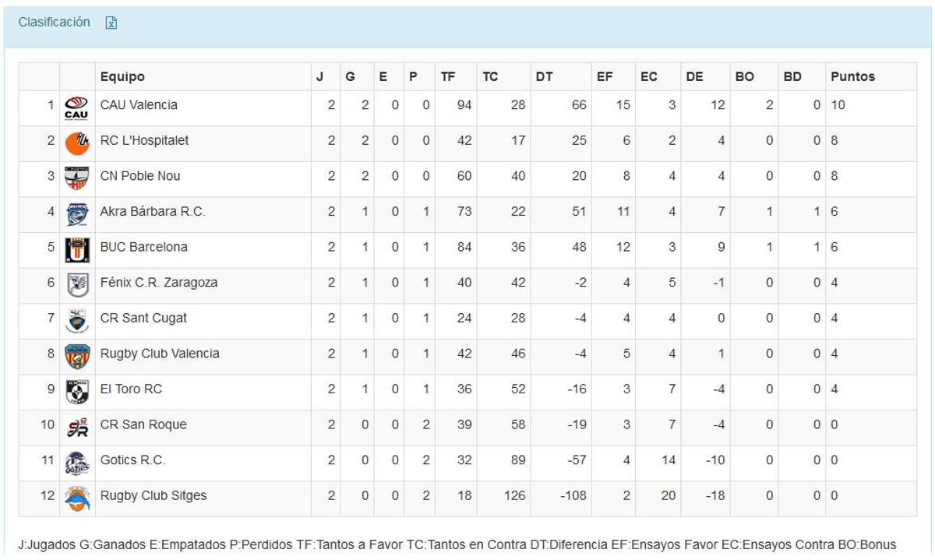Click the CR Sant Cugat badge
This screenshot has height=560, width=935.
(76, 318)
